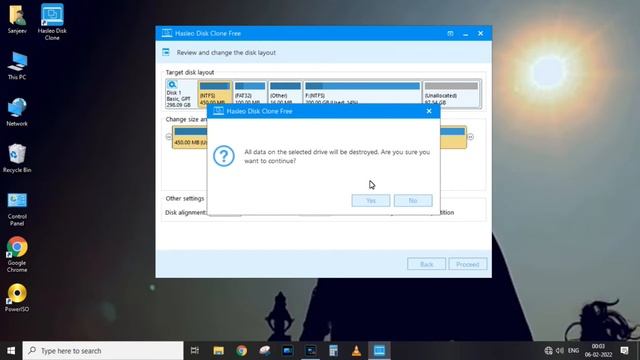This screenshot has width=640, height=360.
Task: Open Hasleo Disk Clone desktop shortcut
Action: point(52,22)
